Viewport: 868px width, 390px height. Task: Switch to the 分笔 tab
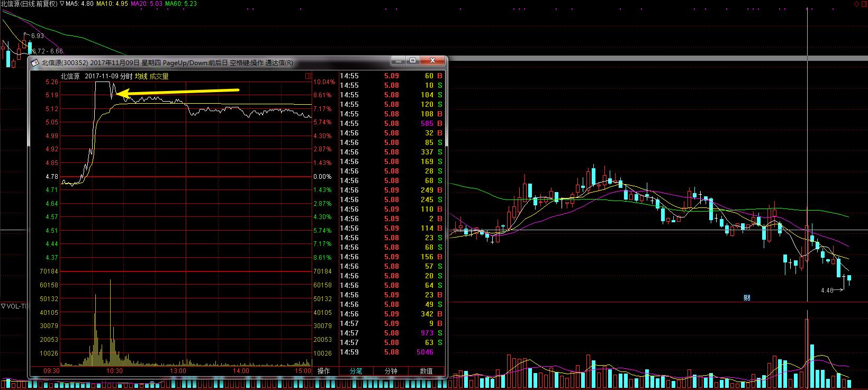356,371
